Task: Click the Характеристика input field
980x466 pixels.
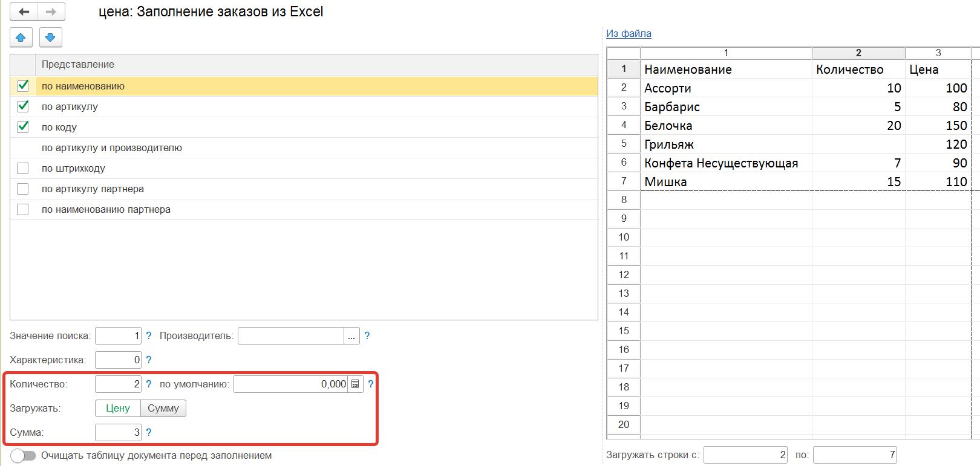Action: 118,360
